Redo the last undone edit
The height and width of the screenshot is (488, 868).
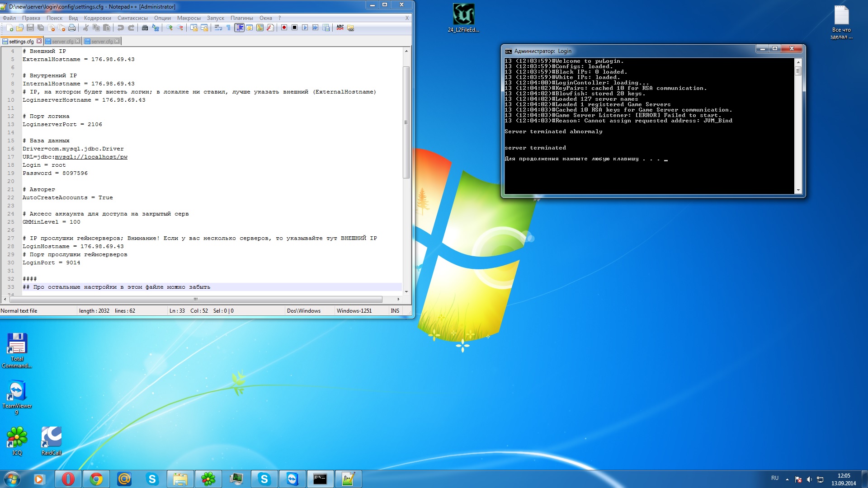[x=131, y=28]
